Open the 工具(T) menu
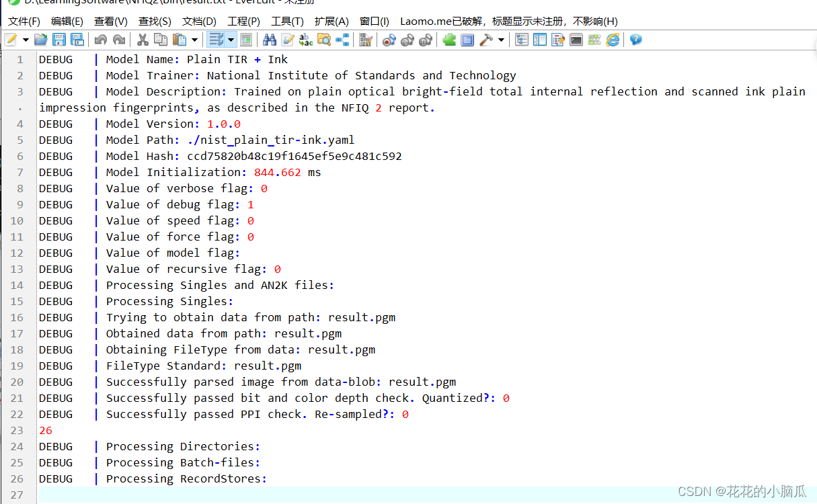This screenshot has height=504, width=817. click(x=288, y=22)
